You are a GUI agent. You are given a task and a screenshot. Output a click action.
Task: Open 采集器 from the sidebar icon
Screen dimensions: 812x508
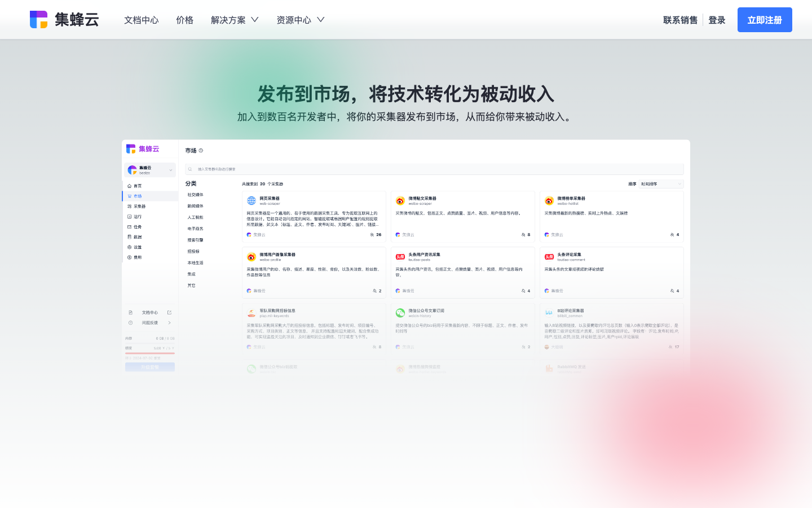[129, 207]
